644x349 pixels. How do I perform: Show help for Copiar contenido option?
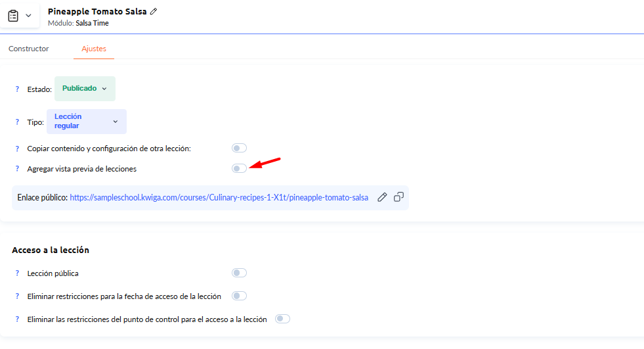coord(17,149)
